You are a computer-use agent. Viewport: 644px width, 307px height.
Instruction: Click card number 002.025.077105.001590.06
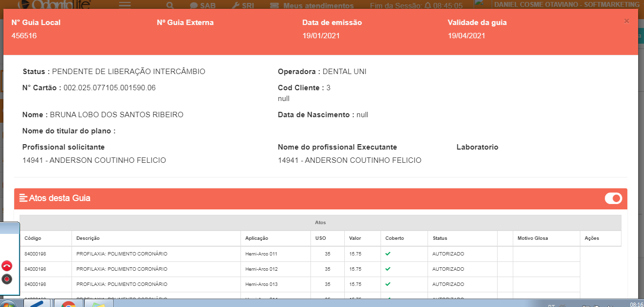[x=110, y=88]
